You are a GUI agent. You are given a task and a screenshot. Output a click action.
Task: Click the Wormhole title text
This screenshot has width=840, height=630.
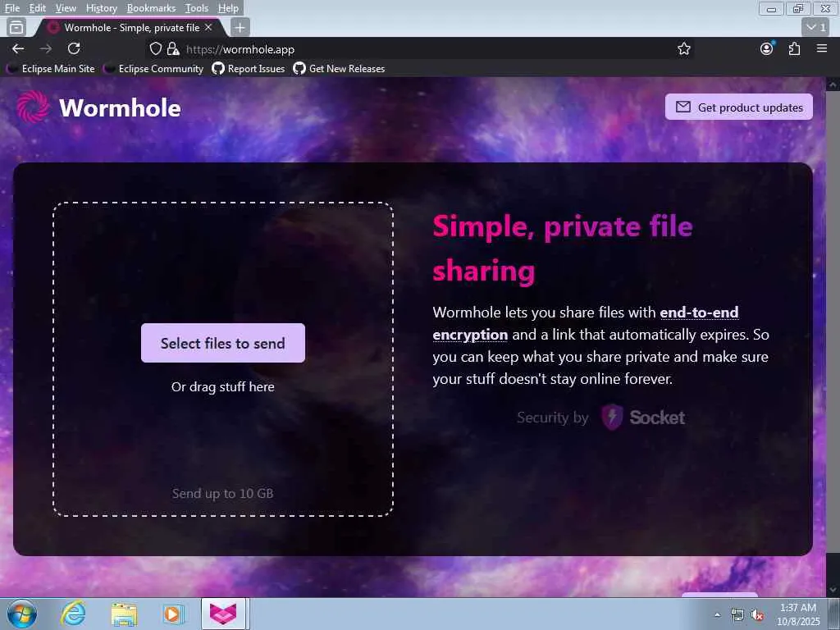coord(120,107)
